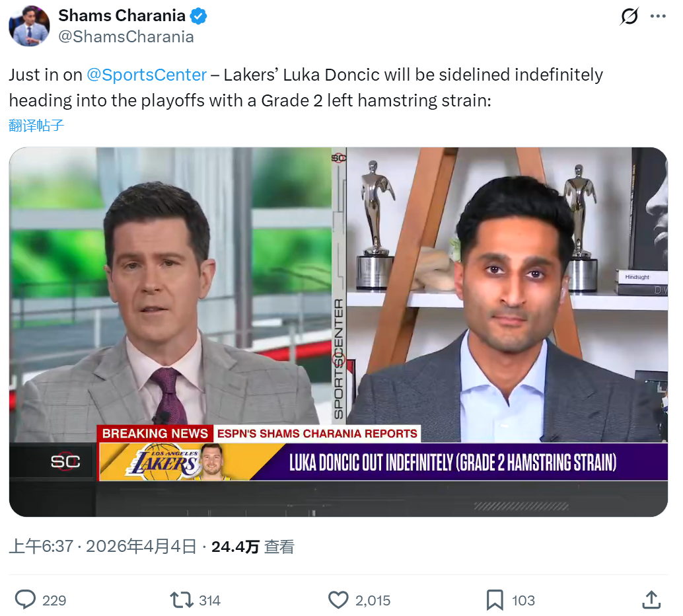Image resolution: width=683 pixels, height=616 pixels.
Task: Click the reply speech bubble icon
Action: coord(25,600)
